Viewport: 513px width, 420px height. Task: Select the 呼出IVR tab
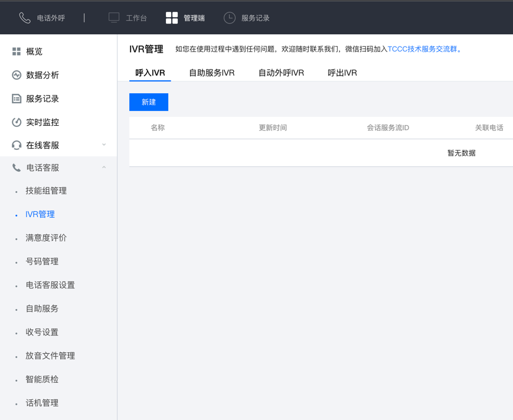[342, 73]
